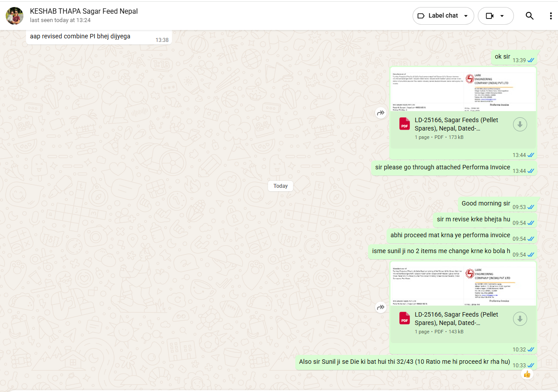Expand the Label chat dropdown arrow

pos(466,16)
